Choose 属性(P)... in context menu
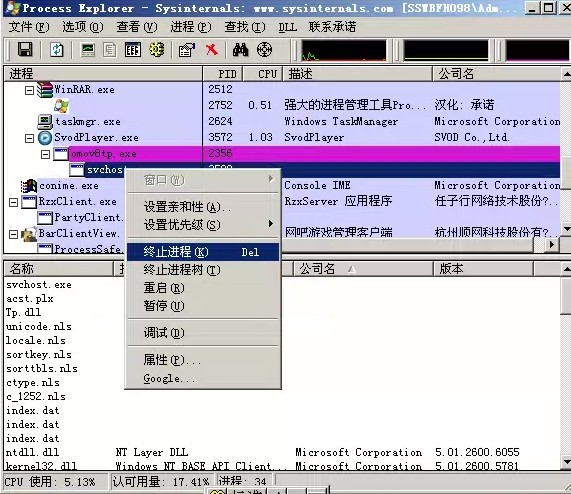 [x=203, y=360]
